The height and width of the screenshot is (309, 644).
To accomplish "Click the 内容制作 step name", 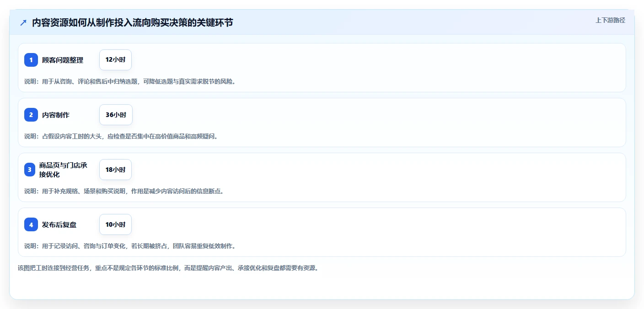I will (x=56, y=115).
